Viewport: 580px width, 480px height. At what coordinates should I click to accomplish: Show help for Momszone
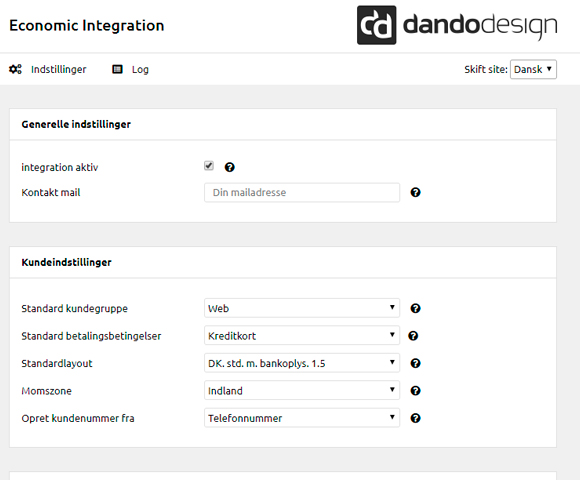click(415, 391)
